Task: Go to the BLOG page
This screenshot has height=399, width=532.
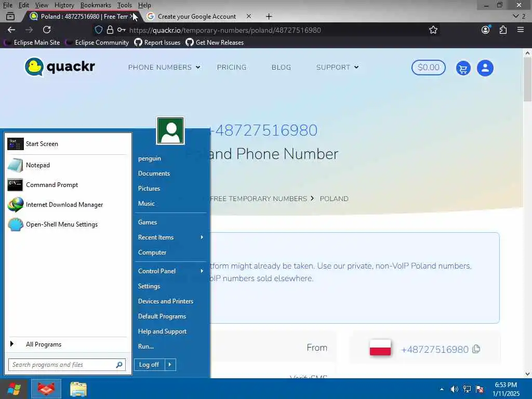Action: [281, 67]
